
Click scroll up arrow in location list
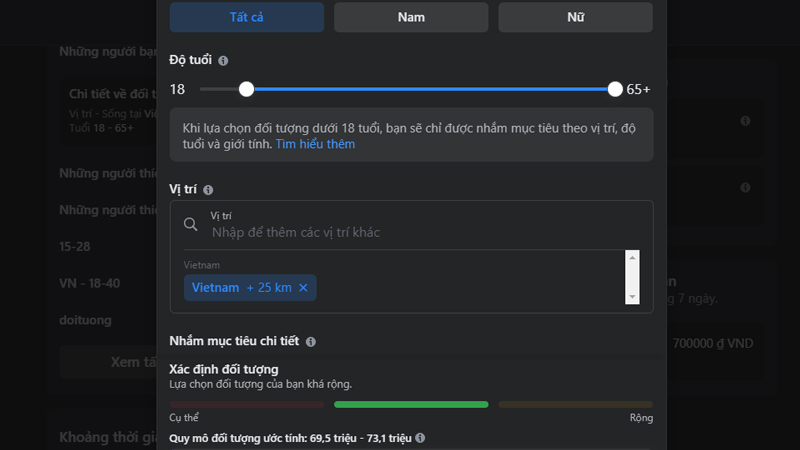coord(632,258)
